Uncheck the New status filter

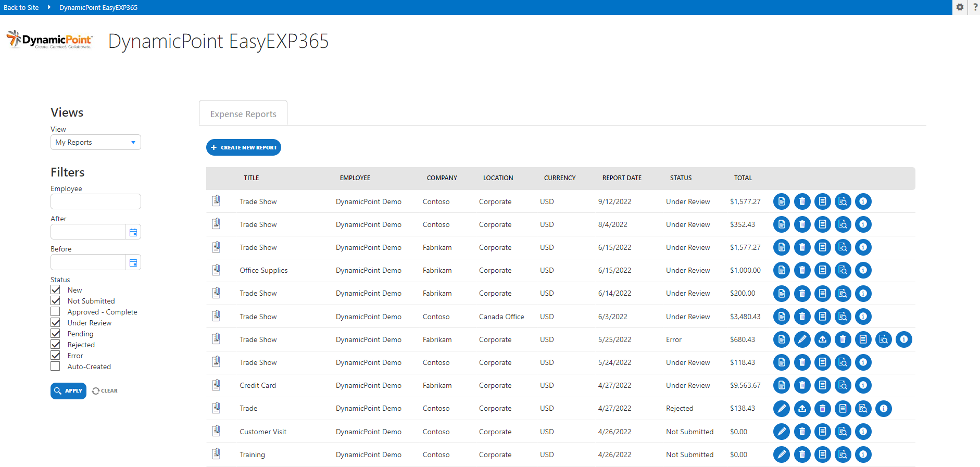(55, 289)
